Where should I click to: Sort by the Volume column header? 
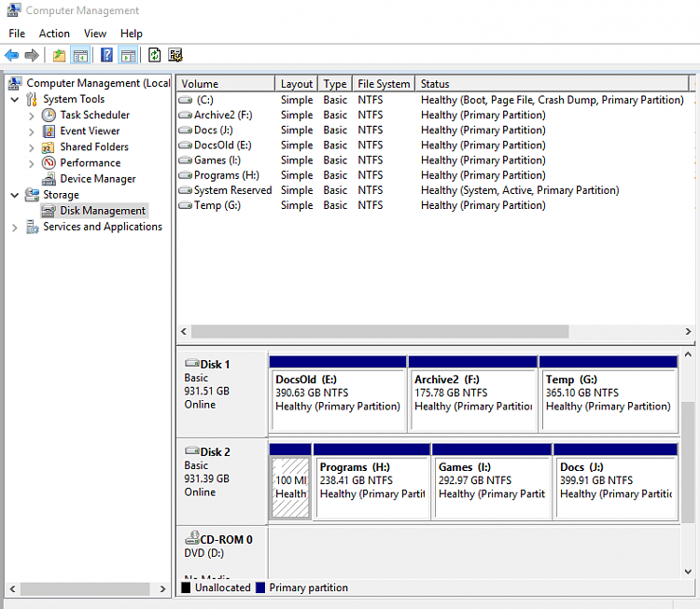(x=226, y=84)
